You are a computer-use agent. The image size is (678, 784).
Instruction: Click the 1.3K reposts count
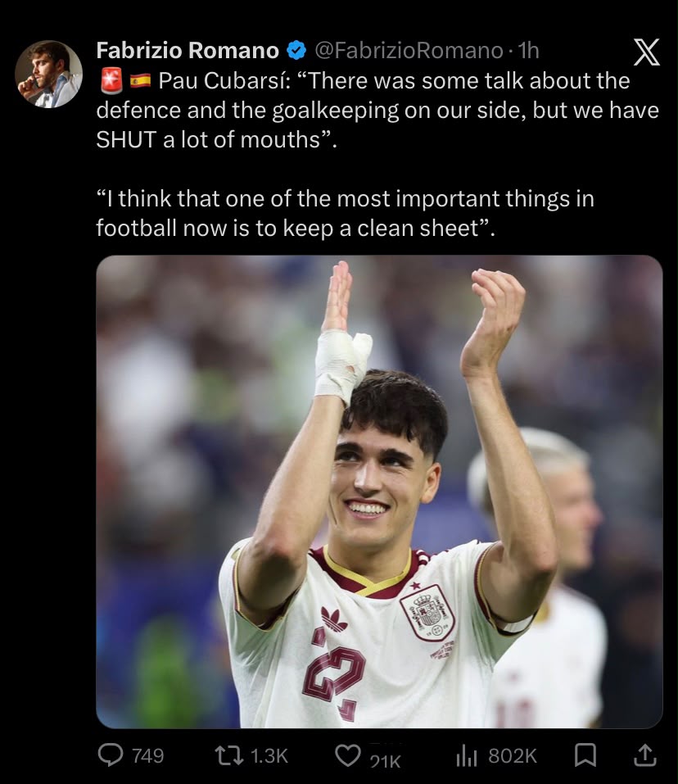[x=269, y=755]
